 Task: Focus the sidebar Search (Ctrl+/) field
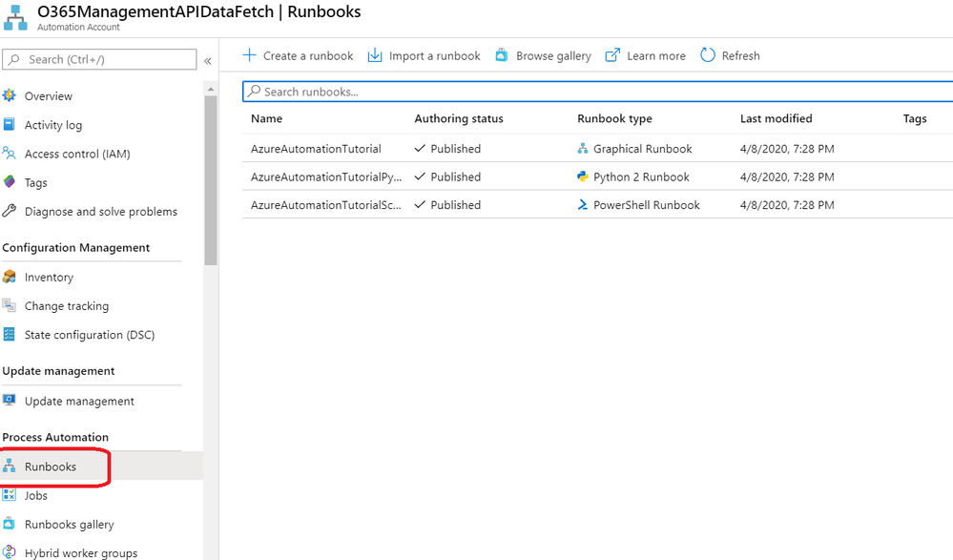pyautogui.click(x=99, y=59)
